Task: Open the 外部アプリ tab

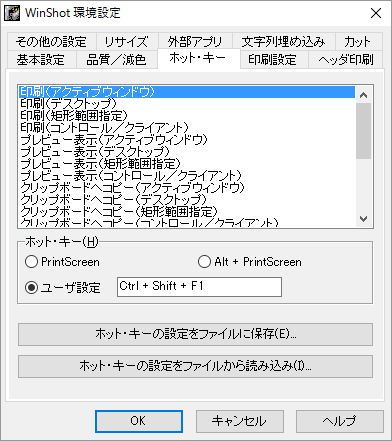Action: tap(195, 42)
